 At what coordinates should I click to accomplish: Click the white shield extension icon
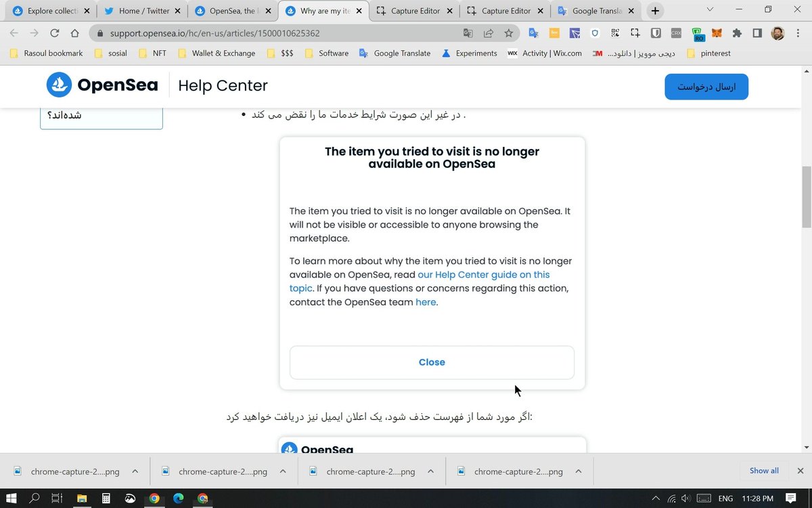[x=595, y=33]
